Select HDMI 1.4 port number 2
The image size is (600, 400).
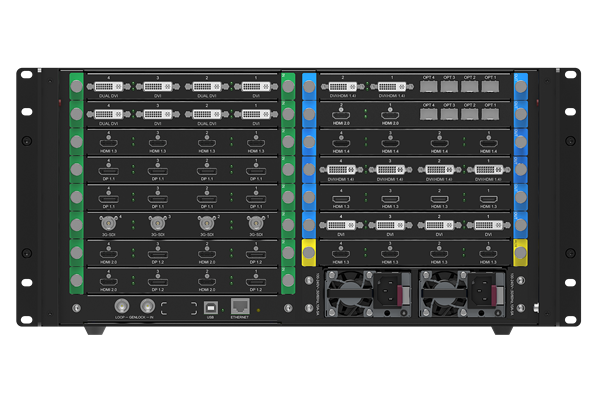pos(439,144)
